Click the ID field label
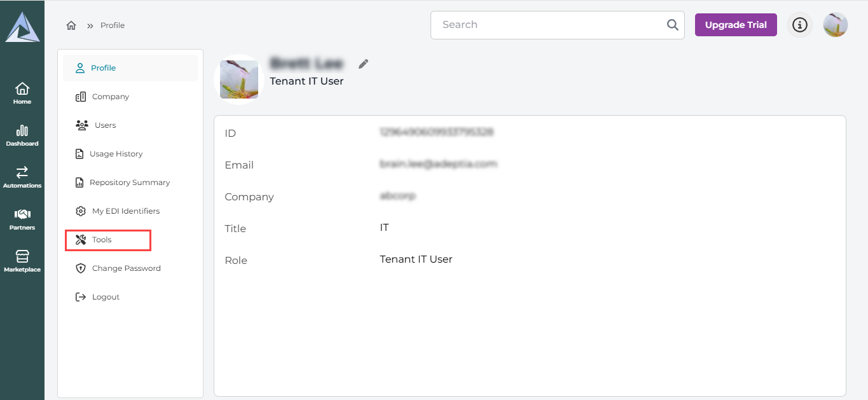Screen dimensions: 868x400 pyautogui.click(x=230, y=133)
